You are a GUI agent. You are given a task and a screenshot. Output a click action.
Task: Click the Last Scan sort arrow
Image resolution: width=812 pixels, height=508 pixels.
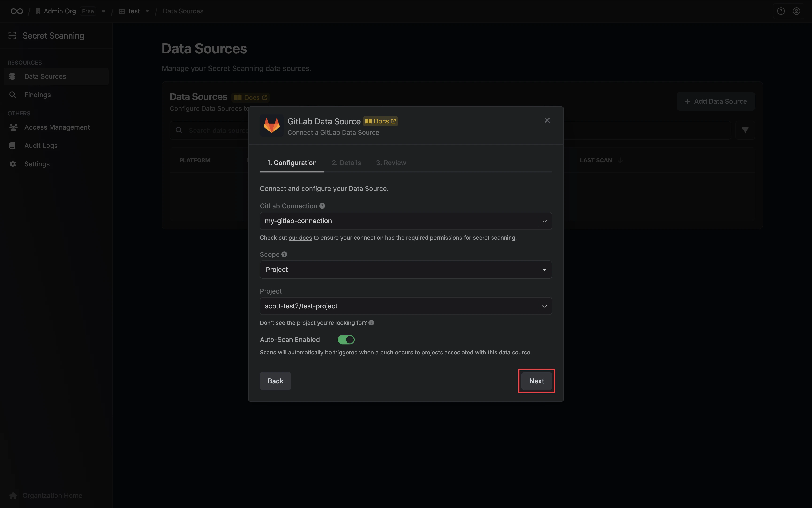[620, 160]
